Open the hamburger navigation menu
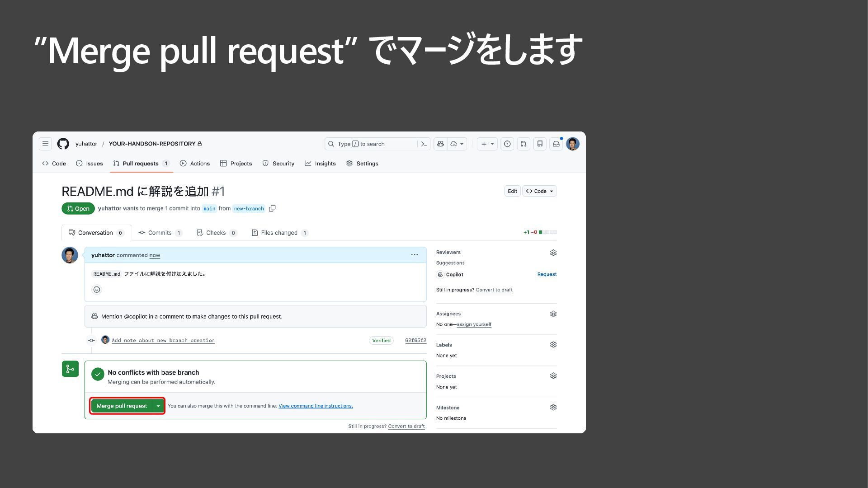 [x=45, y=144]
